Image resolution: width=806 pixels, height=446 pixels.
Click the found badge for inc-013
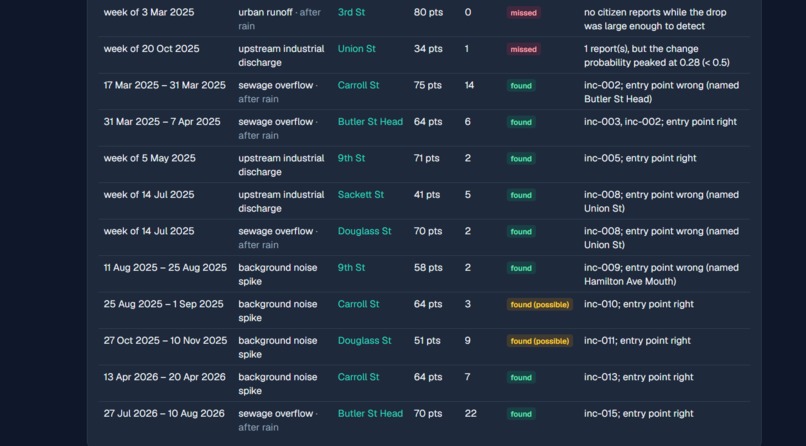tap(521, 378)
